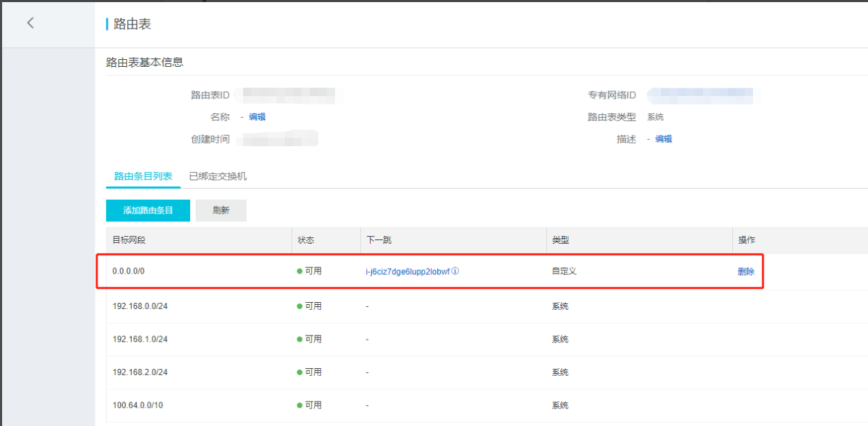Switch to the 已绑定交换机 tab
868x426 pixels.
click(x=217, y=176)
